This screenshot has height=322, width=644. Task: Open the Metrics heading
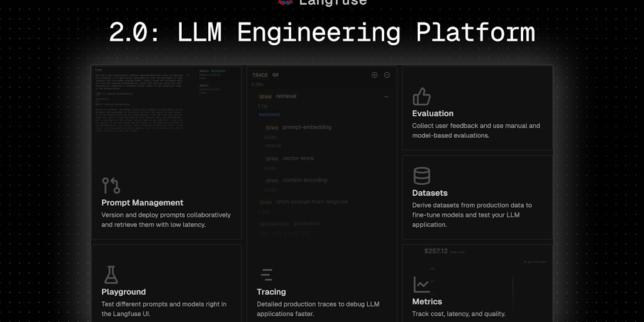point(427,301)
